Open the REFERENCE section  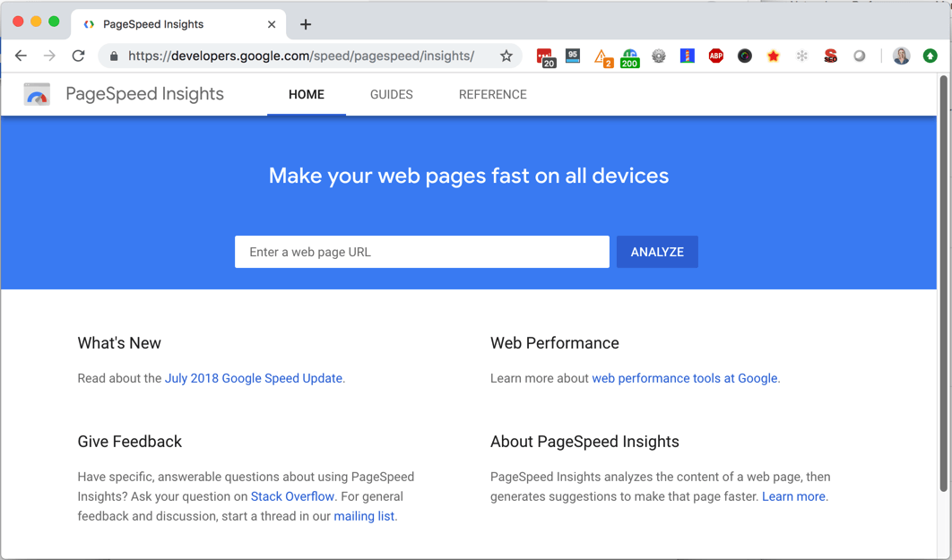pyautogui.click(x=492, y=94)
